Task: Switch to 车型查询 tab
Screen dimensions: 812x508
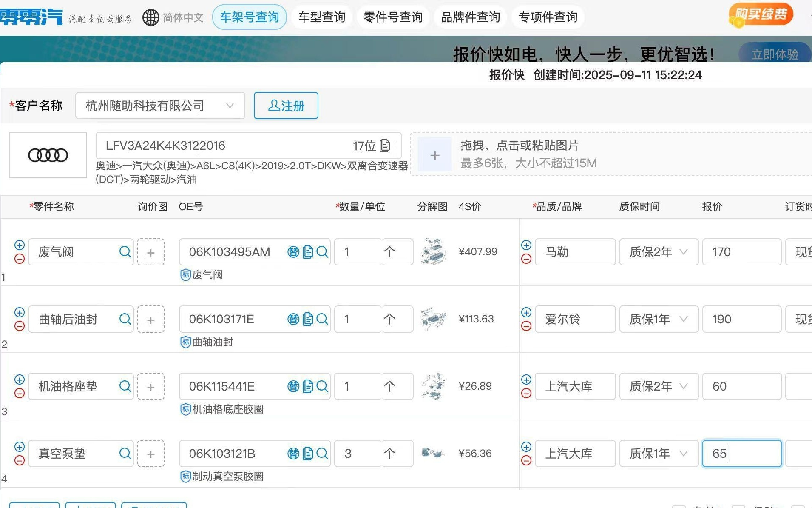Action: tap(322, 17)
